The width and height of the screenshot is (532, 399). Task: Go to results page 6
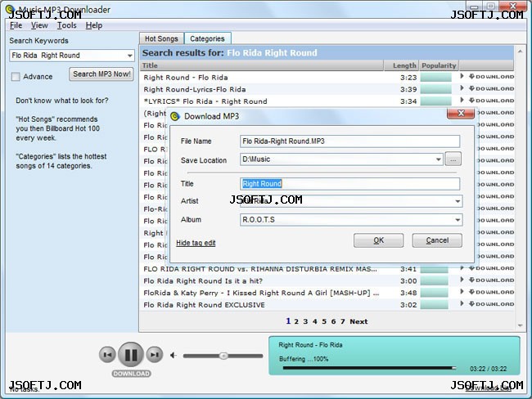(x=333, y=321)
